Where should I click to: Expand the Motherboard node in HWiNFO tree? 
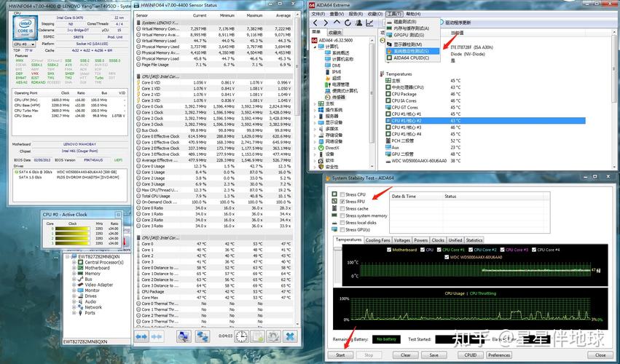click(75, 268)
